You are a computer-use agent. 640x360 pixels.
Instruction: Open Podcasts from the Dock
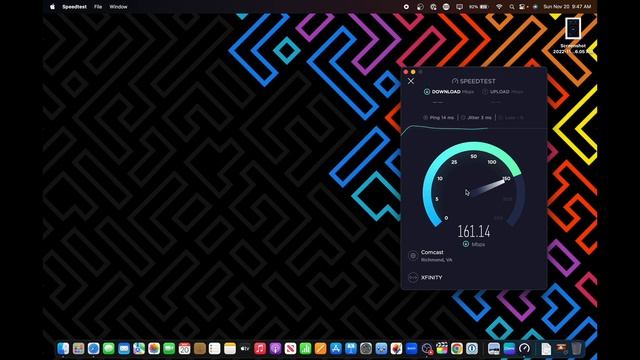(x=275, y=349)
